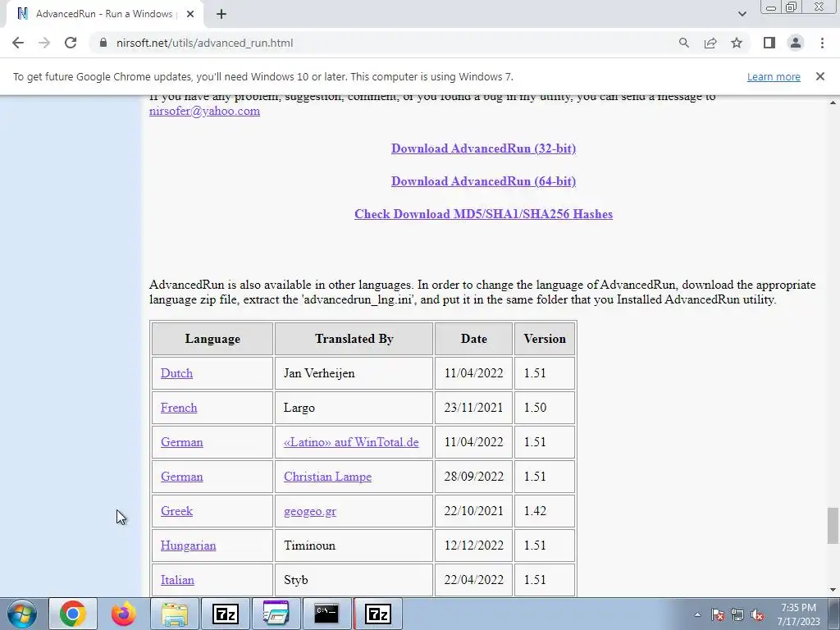Click the forward navigation arrow
The height and width of the screenshot is (630, 840).
pyautogui.click(x=44, y=43)
